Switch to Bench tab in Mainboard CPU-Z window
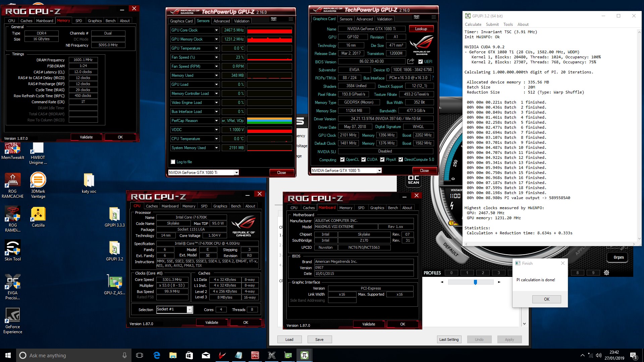This screenshot has width=644, height=362. 393,208
